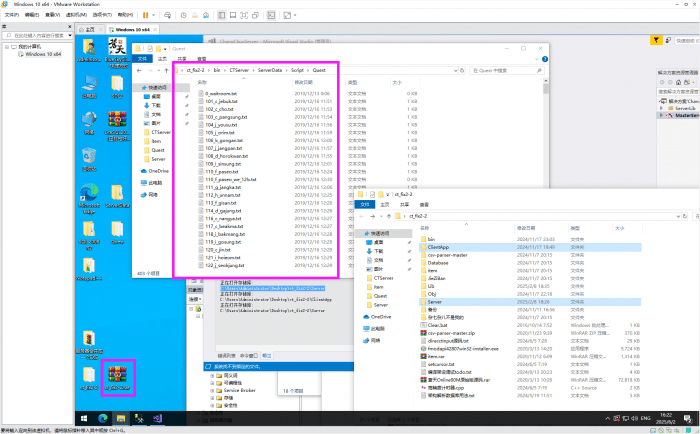Open the VMware File menu
Screen dimensions: 700x434
click(12, 15)
